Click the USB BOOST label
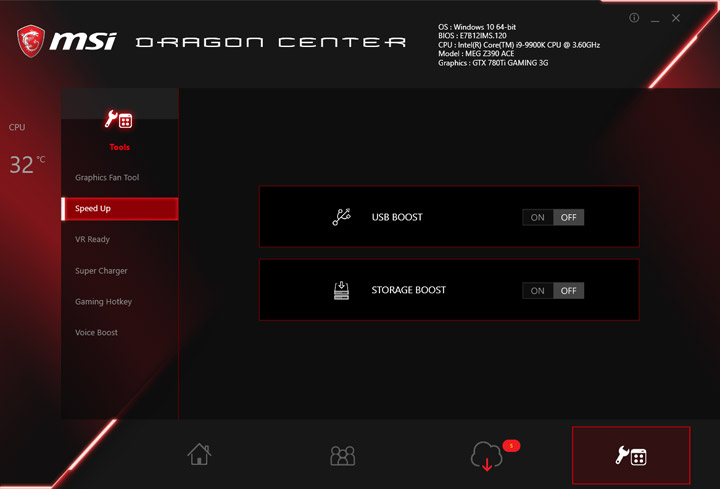 [397, 217]
